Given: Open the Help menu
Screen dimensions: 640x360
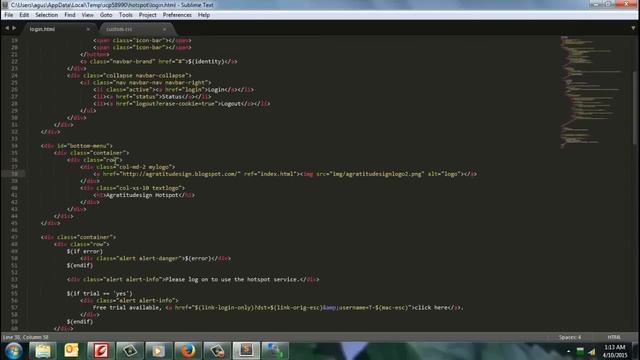Looking at the screenshot, I should pyautogui.click(x=204, y=15).
